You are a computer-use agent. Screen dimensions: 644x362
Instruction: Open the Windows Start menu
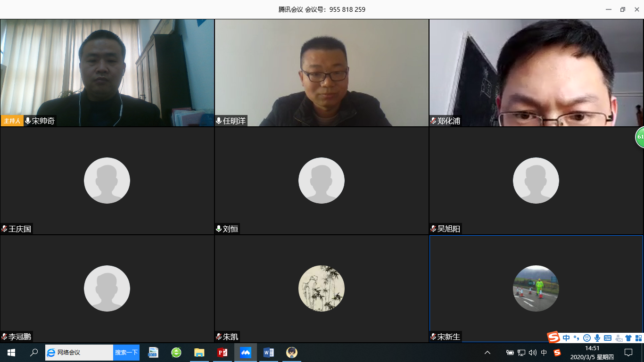pos(11,352)
